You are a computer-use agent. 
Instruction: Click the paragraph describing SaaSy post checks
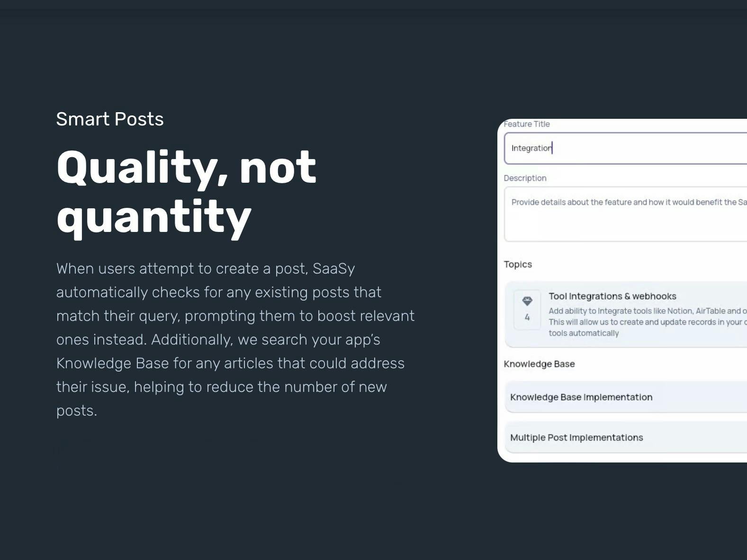pyautogui.click(x=235, y=339)
